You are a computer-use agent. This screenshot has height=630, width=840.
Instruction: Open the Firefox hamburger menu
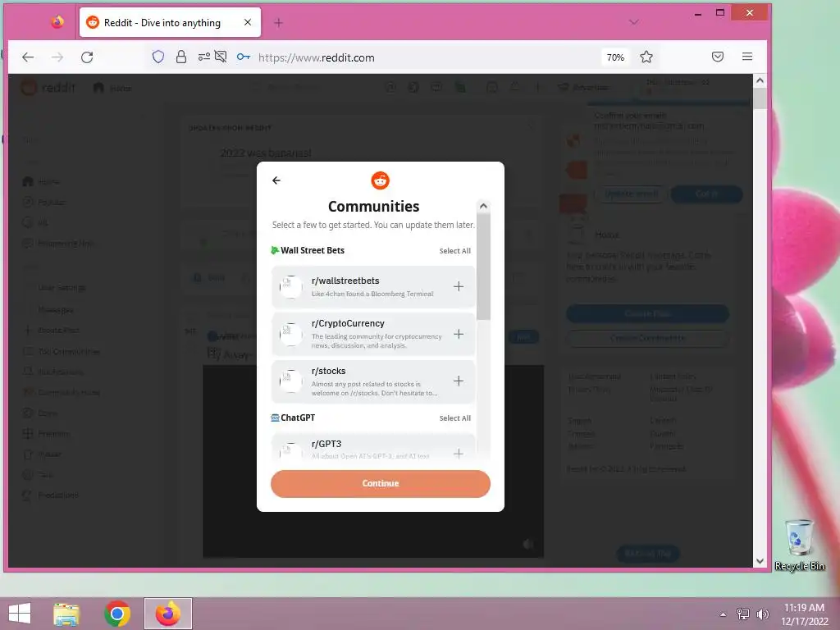click(747, 57)
